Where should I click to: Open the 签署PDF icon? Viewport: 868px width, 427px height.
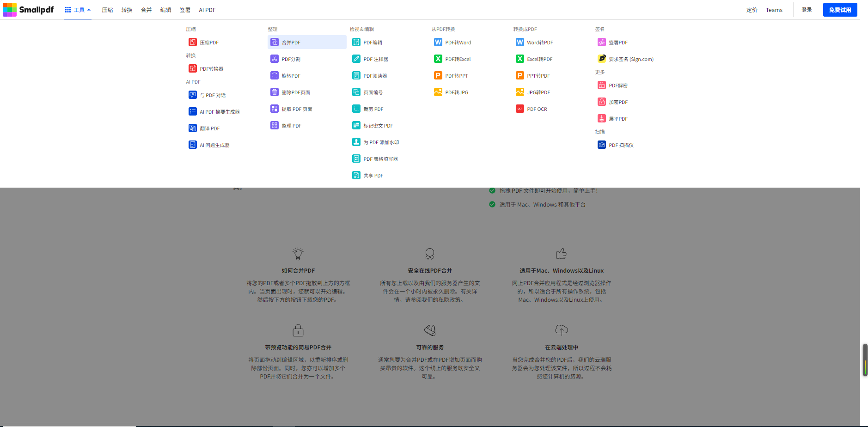coord(602,43)
